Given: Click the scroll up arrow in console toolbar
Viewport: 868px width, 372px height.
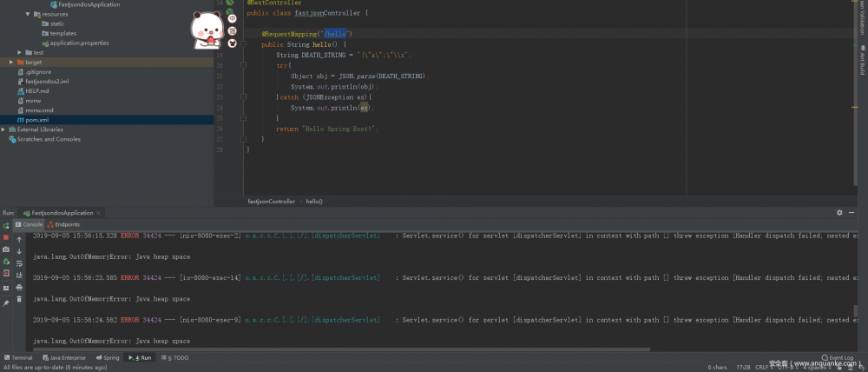Looking at the screenshot, I should pos(19,238).
